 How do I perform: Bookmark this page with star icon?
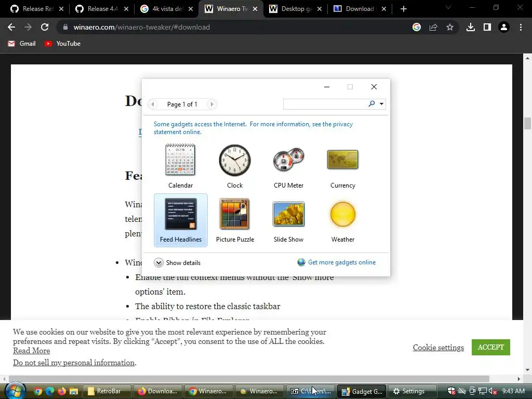(450, 27)
